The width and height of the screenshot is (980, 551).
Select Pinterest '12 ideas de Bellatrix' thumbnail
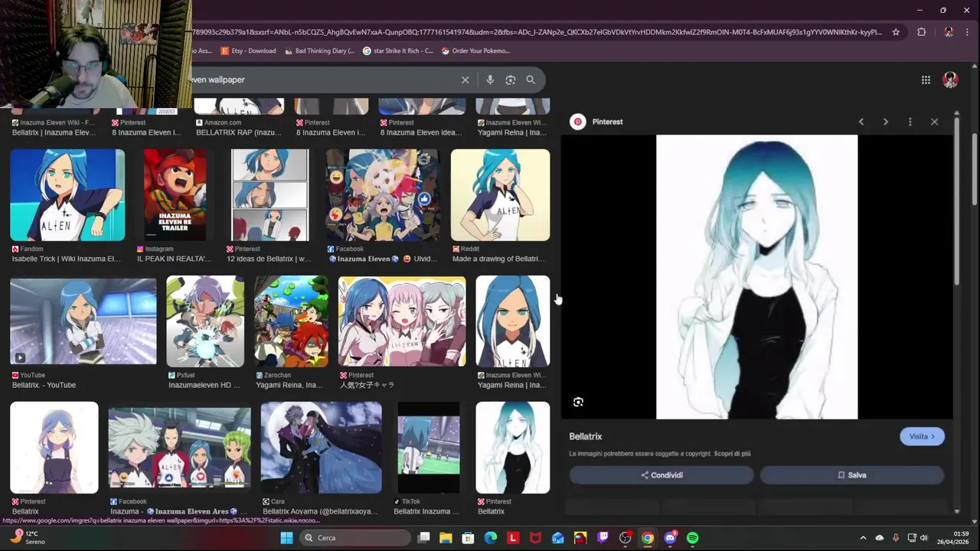[269, 195]
